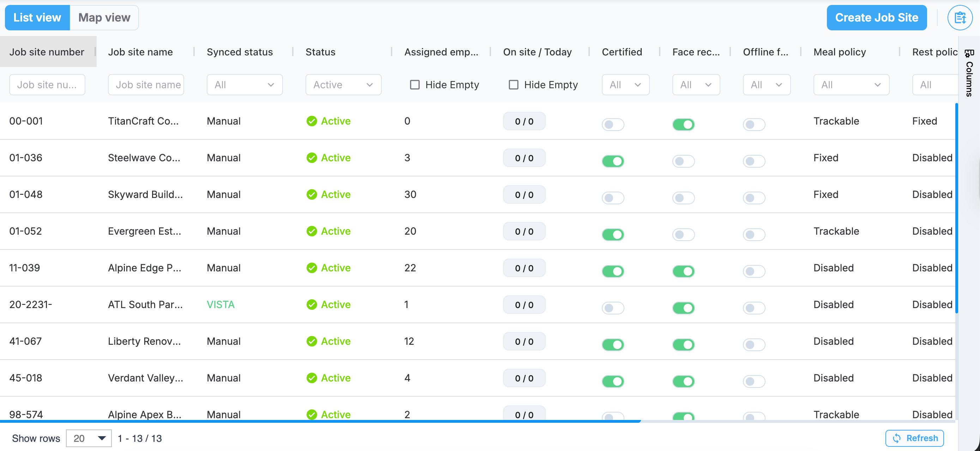Image resolution: width=980 pixels, height=451 pixels.
Task: Open the Status filter dropdown showing Active
Action: click(343, 85)
